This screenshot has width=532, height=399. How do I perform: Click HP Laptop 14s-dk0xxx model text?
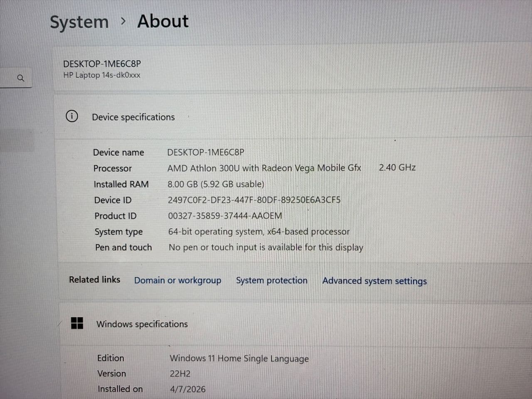(102, 75)
